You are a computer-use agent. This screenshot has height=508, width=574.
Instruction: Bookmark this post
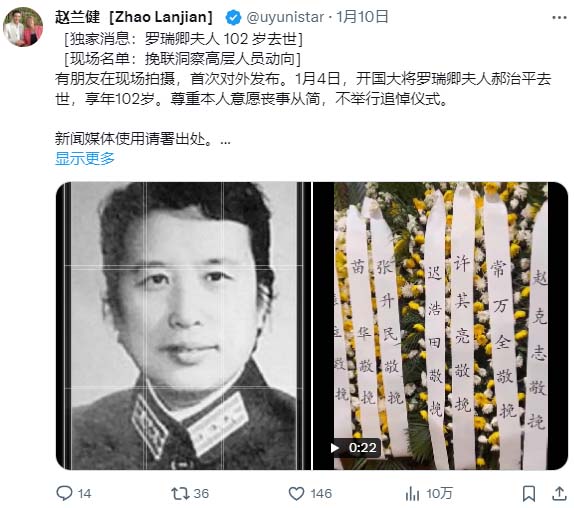pos(529,493)
